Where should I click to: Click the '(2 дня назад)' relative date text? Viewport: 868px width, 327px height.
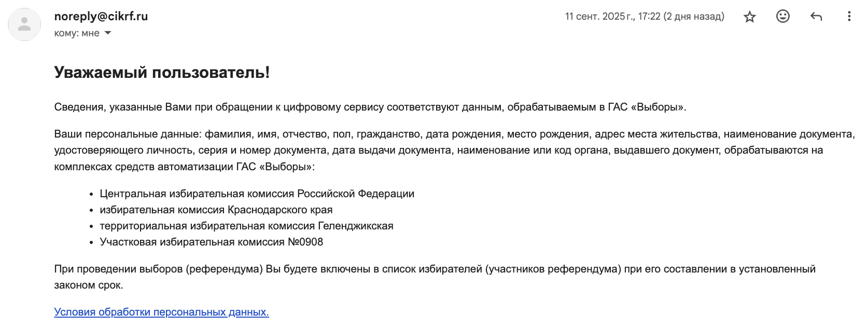[694, 17]
